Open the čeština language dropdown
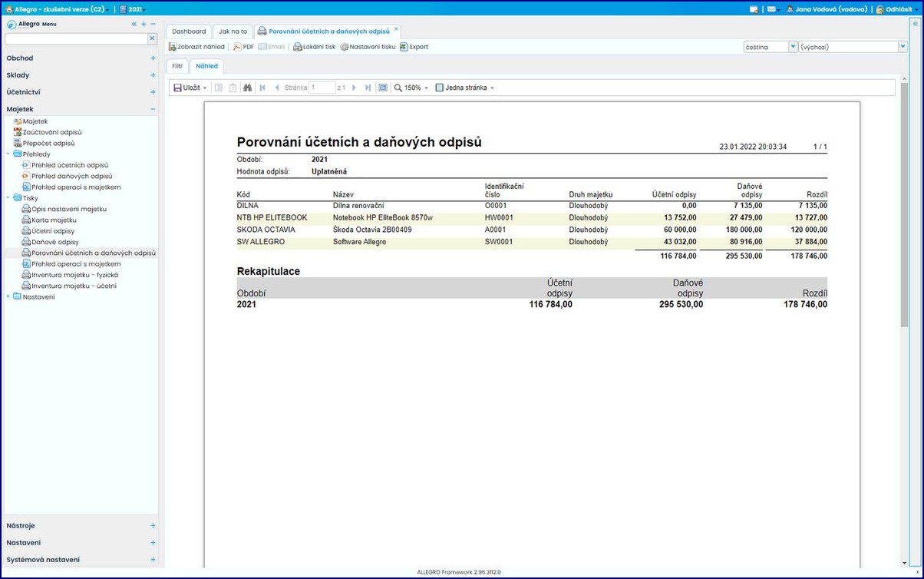The image size is (924, 579). [771, 47]
